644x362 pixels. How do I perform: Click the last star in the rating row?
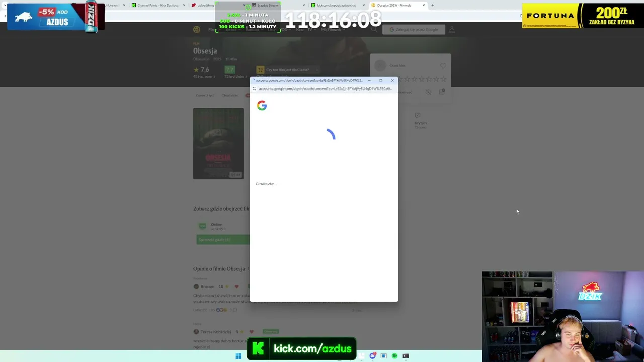(x=443, y=79)
